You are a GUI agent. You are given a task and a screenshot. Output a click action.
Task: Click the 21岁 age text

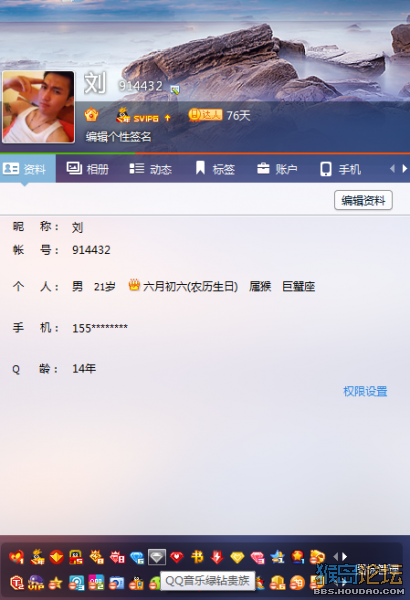105,287
